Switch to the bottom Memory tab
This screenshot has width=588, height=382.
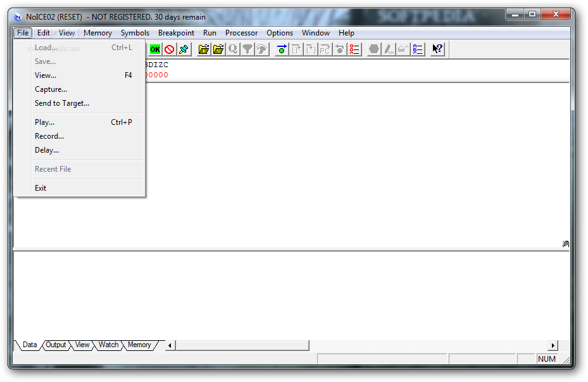139,345
